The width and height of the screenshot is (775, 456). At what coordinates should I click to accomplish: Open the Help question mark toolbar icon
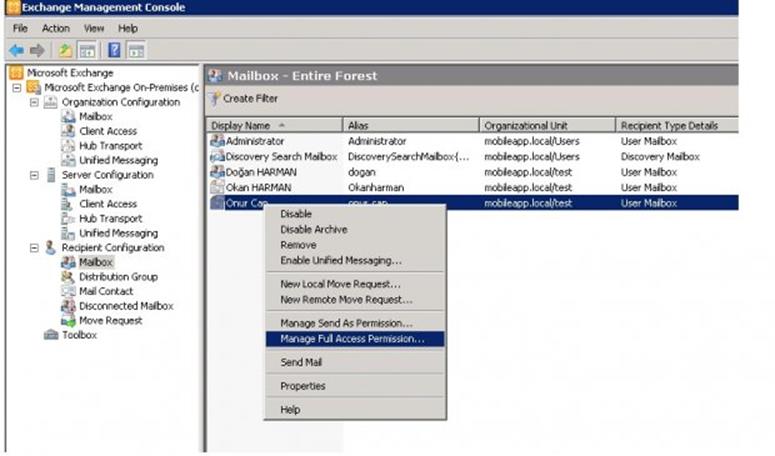click(114, 50)
